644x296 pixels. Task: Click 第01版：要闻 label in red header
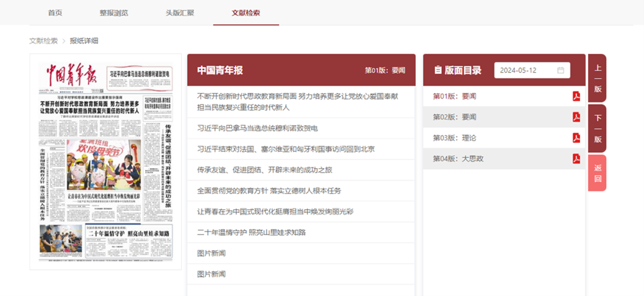(385, 70)
